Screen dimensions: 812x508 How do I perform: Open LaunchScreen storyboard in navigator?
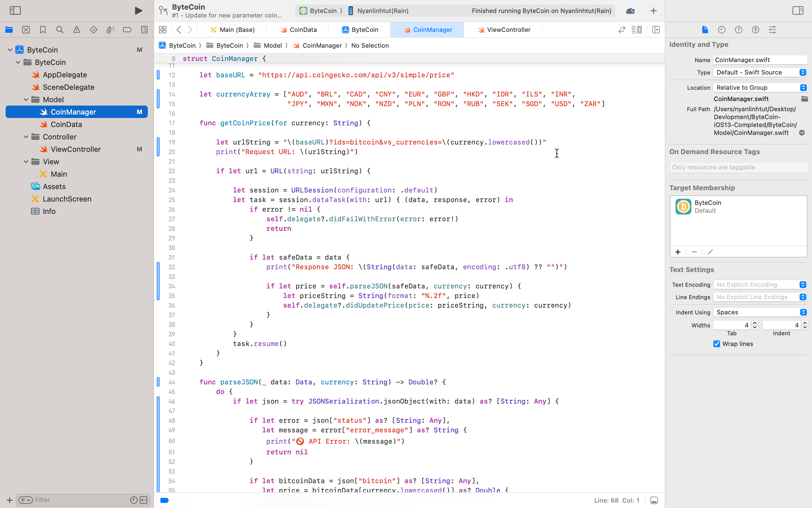pos(67,199)
